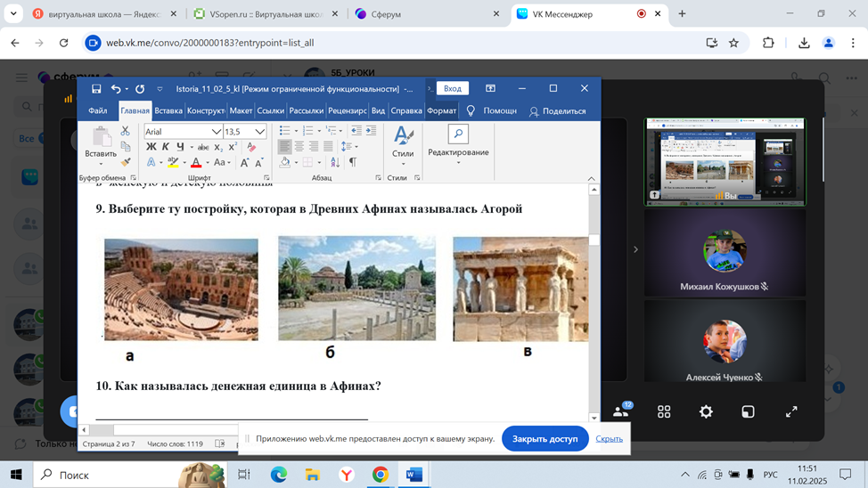Increase indent in the paragraph group
868x488 pixels.
(371, 131)
